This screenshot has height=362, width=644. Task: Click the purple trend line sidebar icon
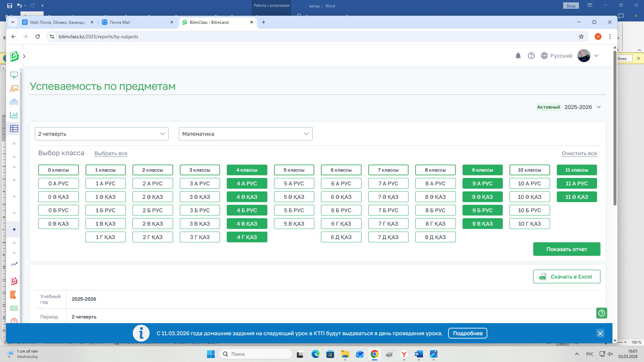tap(14, 264)
